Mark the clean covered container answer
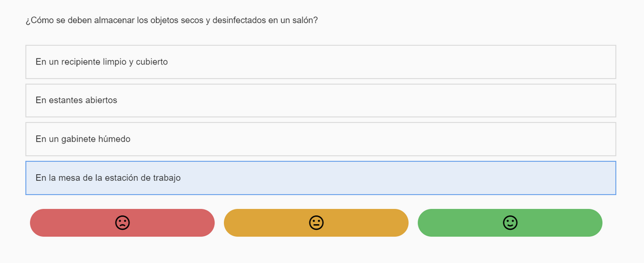The width and height of the screenshot is (644, 263). (320, 62)
